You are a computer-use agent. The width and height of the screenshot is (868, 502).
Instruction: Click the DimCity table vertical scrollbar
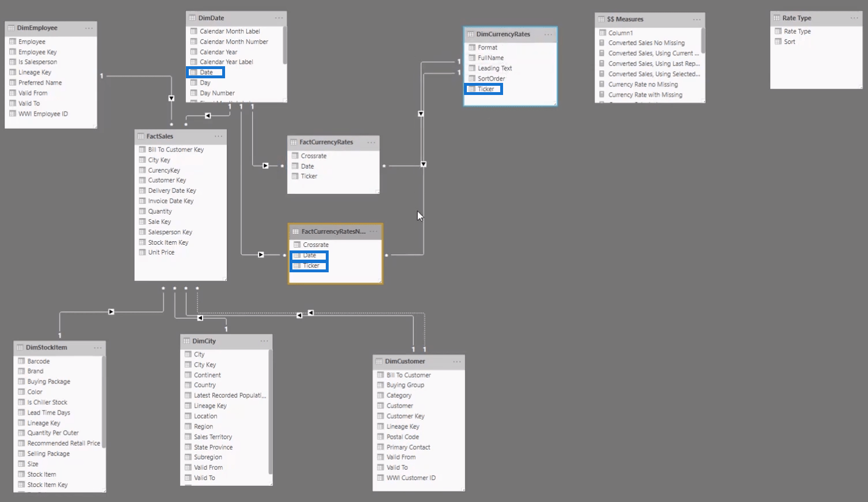pos(271,412)
